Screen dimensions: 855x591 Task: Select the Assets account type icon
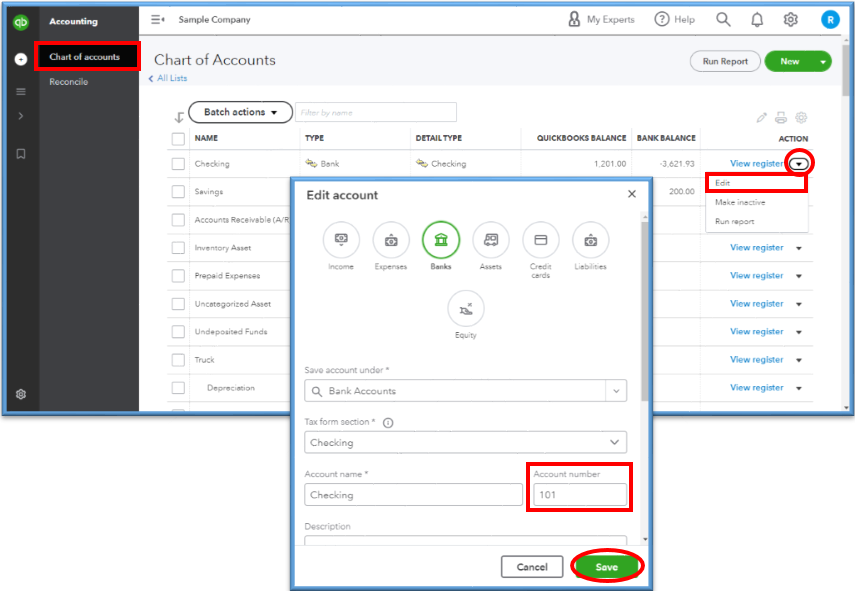click(x=491, y=240)
